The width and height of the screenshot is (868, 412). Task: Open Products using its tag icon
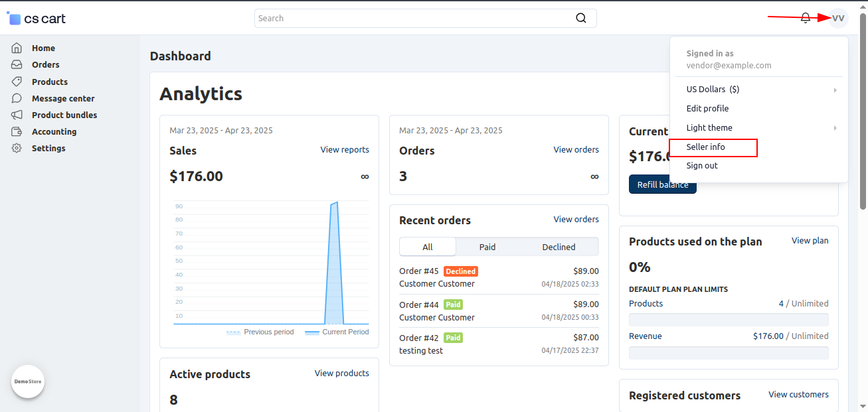pos(16,81)
